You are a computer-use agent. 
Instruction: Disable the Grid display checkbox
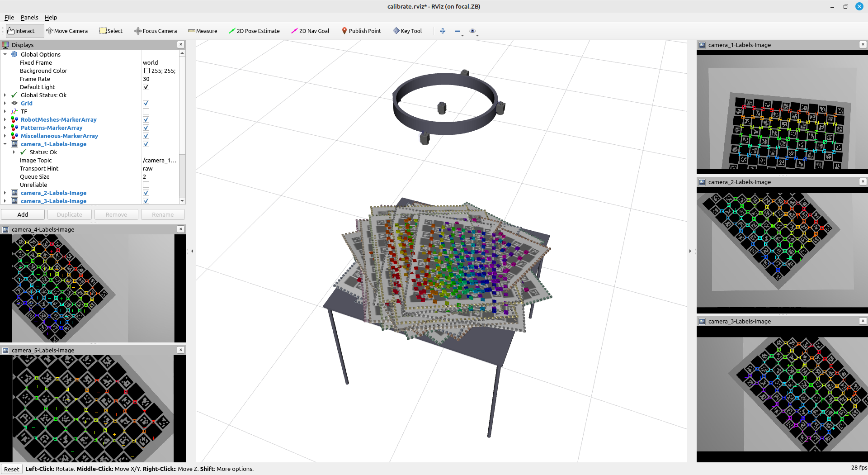click(x=146, y=104)
